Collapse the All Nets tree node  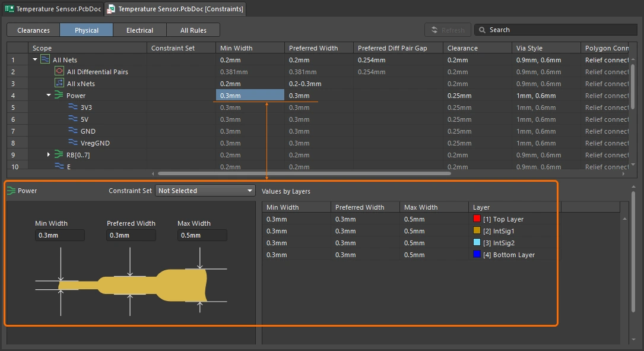click(x=35, y=59)
